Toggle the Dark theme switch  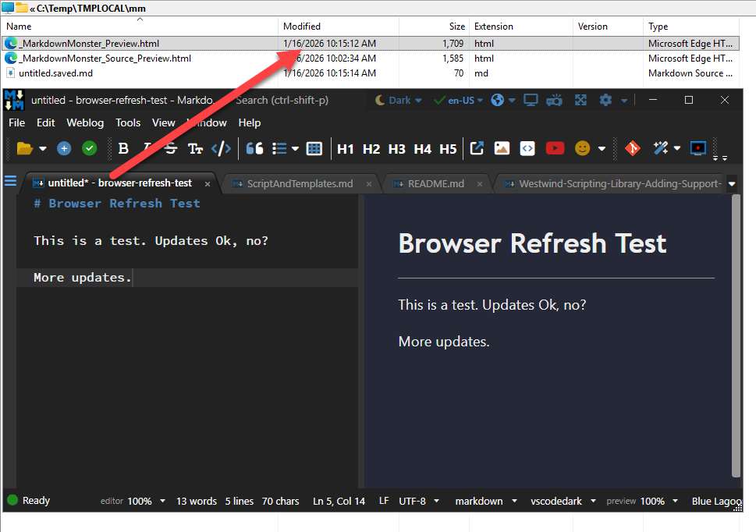[x=398, y=100]
